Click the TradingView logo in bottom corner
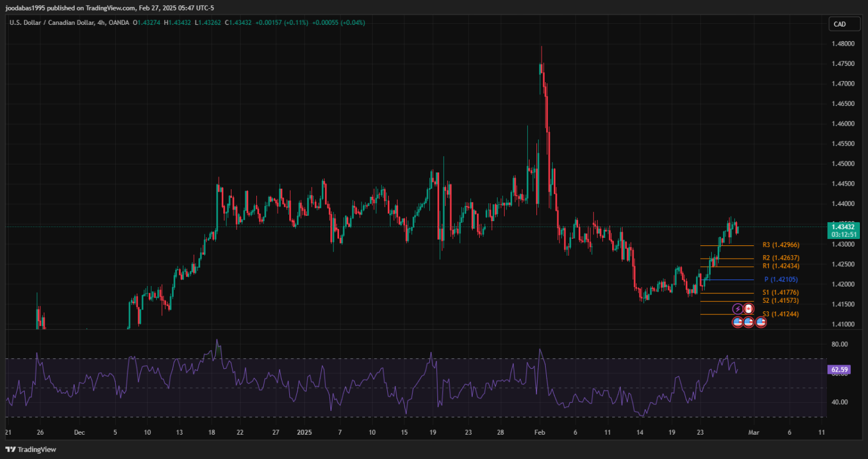Viewport: 868px width, 459px height. (31, 450)
